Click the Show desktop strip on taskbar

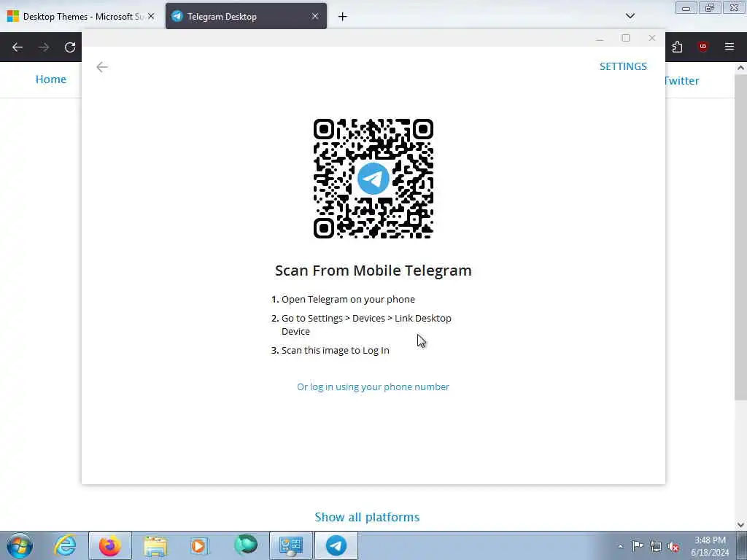(x=742, y=545)
